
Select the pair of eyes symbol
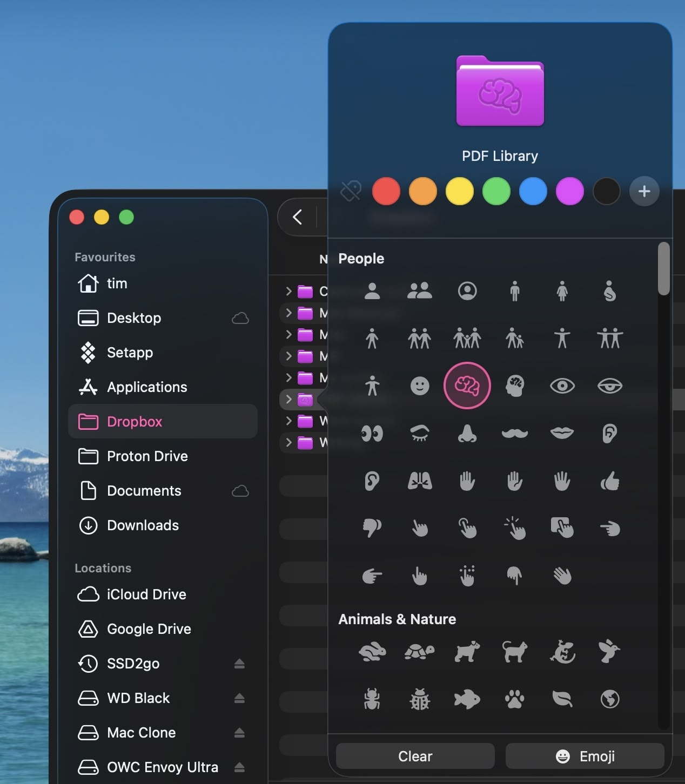372,433
